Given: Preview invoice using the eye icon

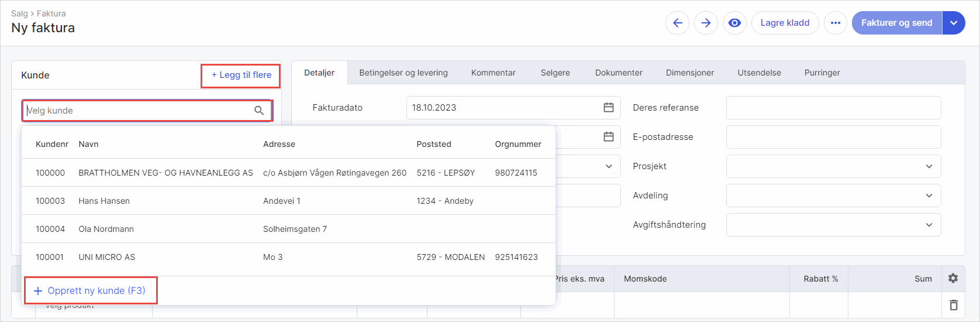Looking at the screenshot, I should [734, 23].
